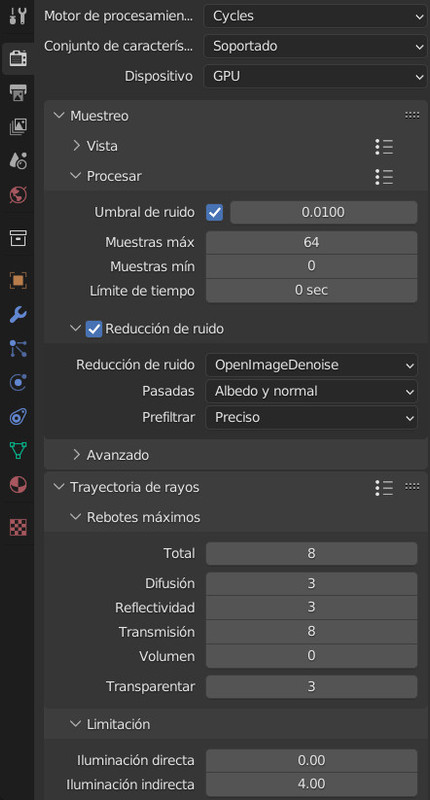Open the Collection properties tab
430x800 pixels.
[18, 237]
